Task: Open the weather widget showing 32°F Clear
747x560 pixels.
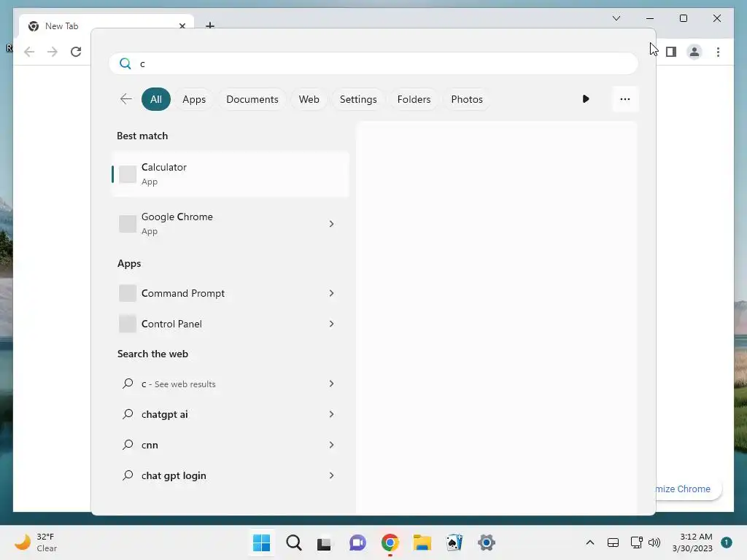Action: coord(36,542)
